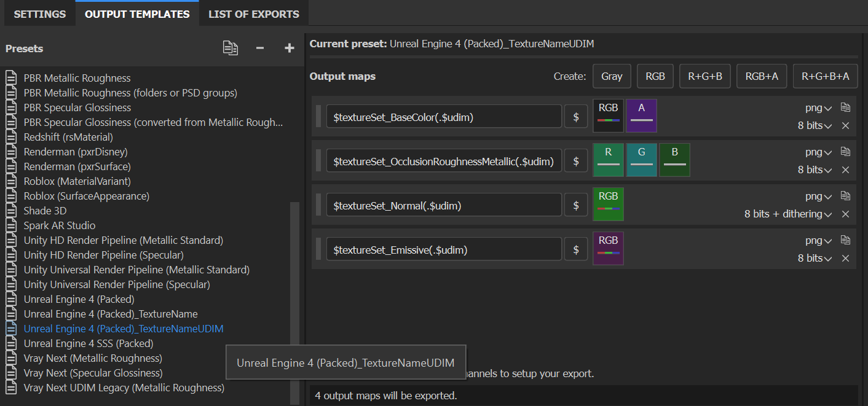Edit the $textureSet_Emissive name field
The image size is (868, 406).
click(x=444, y=249)
